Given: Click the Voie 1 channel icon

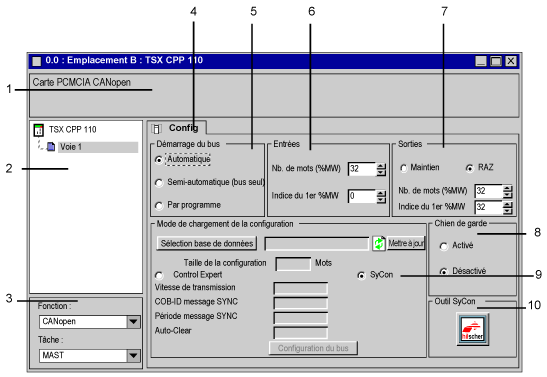Looking at the screenshot, I should [51, 146].
